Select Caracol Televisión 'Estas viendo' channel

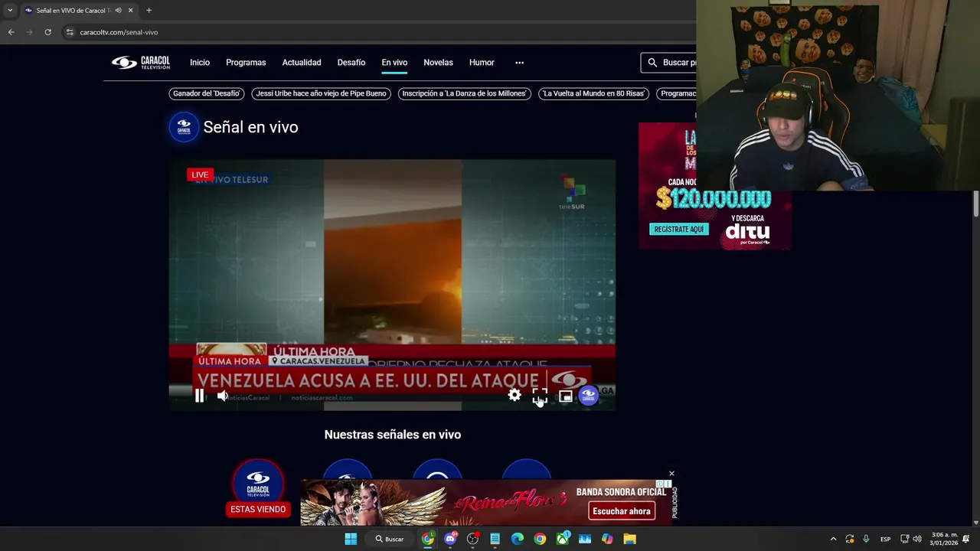pyautogui.click(x=258, y=487)
